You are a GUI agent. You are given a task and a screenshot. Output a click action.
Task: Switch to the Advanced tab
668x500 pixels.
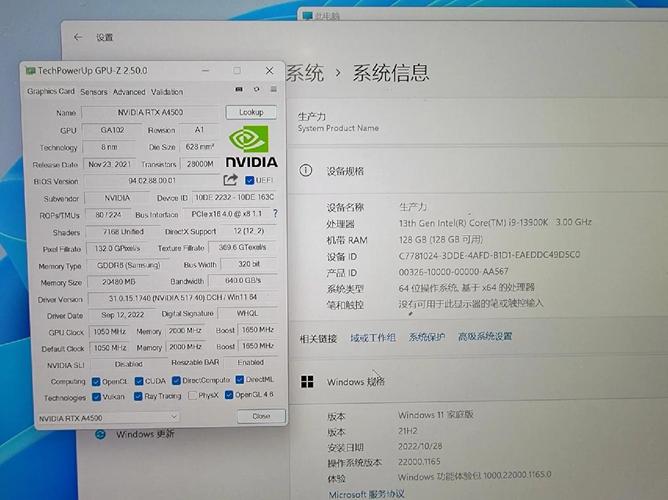click(129, 92)
